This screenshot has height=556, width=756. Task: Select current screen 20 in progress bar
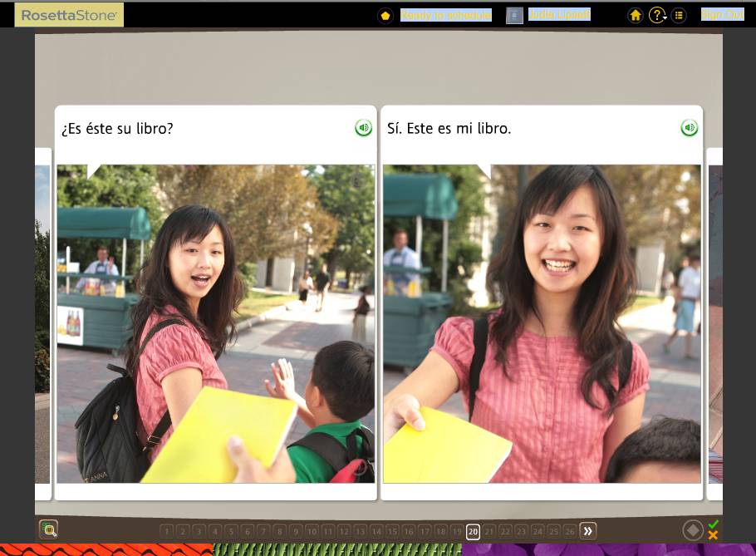point(473,531)
